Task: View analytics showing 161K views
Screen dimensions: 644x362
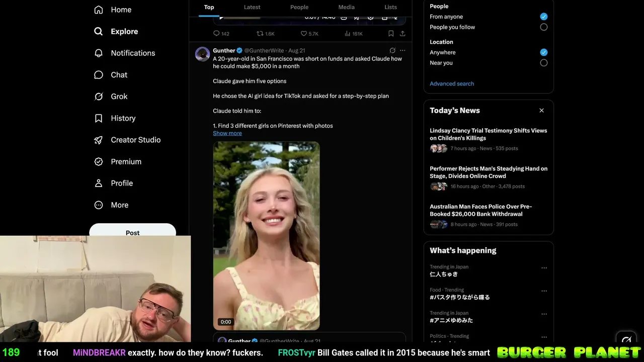Action: click(x=353, y=34)
